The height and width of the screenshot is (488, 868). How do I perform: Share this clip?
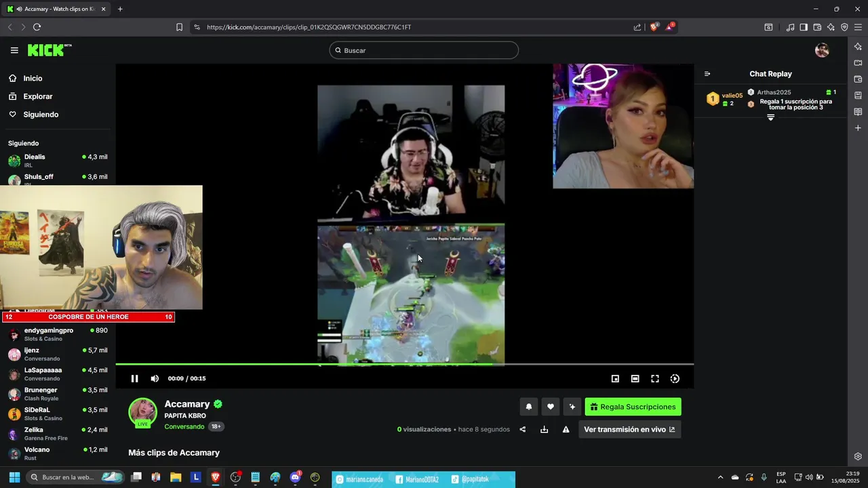click(523, 429)
